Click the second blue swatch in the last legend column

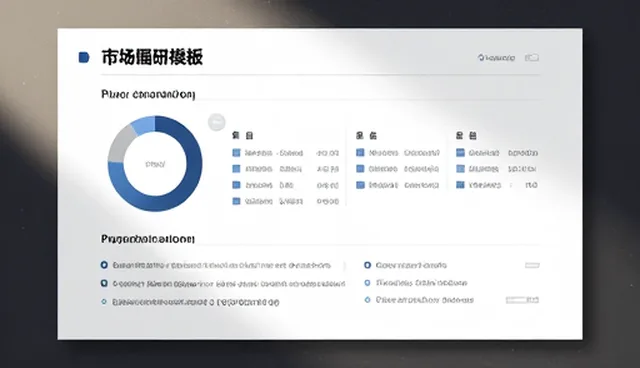pyautogui.click(x=460, y=169)
